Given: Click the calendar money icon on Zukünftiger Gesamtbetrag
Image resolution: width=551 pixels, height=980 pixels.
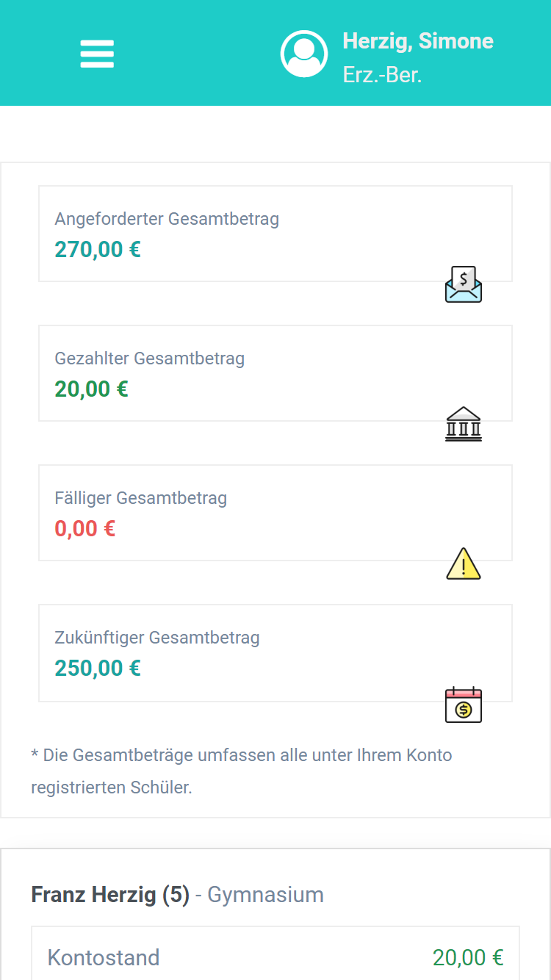Looking at the screenshot, I should (463, 704).
